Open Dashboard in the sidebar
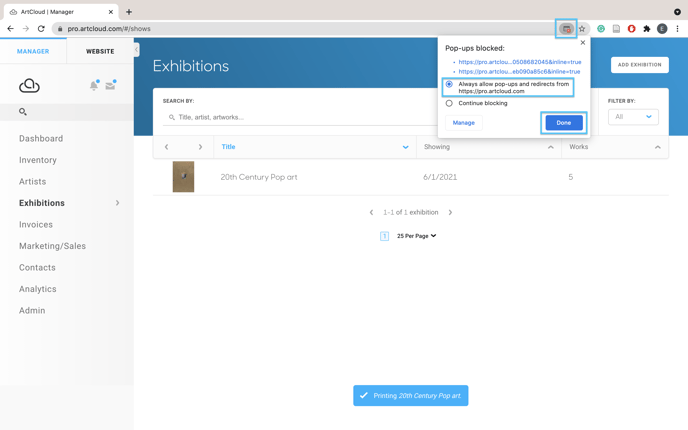The image size is (688, 430). tap(41, 139)
